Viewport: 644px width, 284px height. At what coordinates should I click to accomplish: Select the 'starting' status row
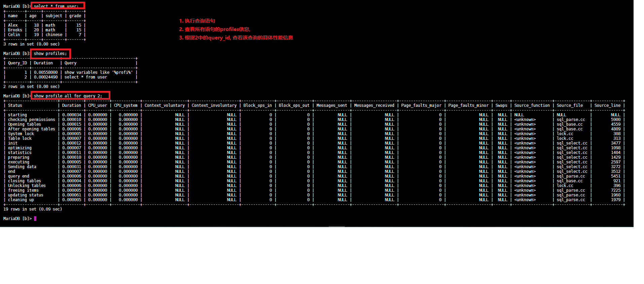(314, 115)
